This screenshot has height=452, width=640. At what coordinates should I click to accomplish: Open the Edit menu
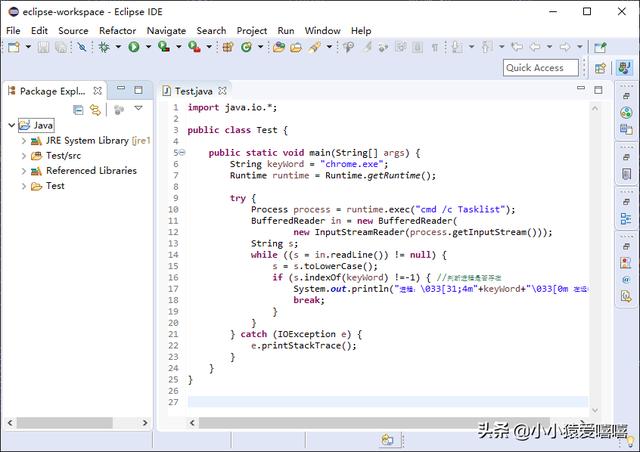pyautogui.click(x=39, y=31)
